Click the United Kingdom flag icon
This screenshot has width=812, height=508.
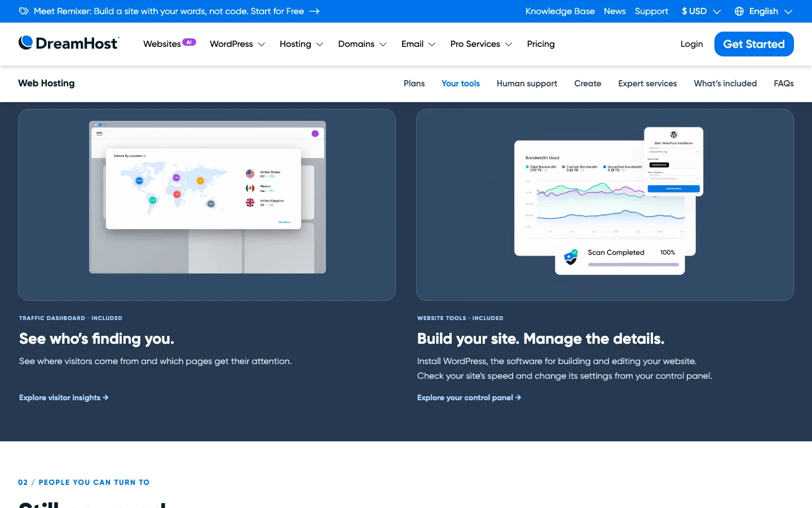pyautogui.click(x=250, y=203)
